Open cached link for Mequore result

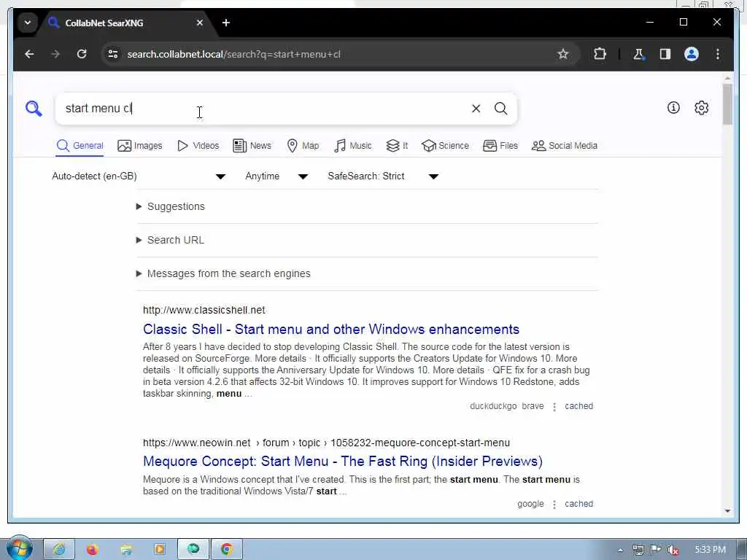point(578,504)
